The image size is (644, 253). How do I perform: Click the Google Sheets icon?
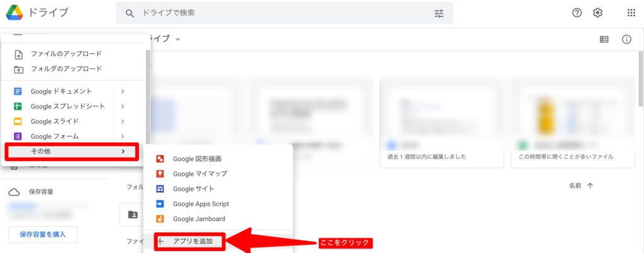pyautogui.click(x=18, y=106)
